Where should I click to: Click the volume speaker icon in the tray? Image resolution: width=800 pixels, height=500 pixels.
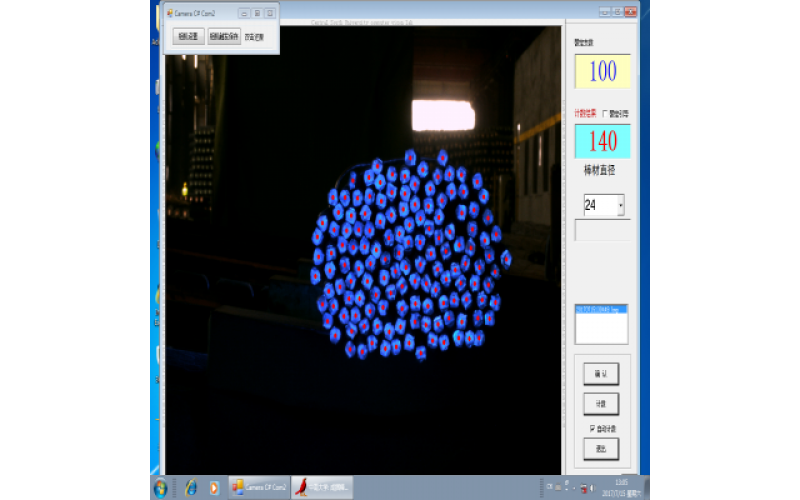[593, 488]
